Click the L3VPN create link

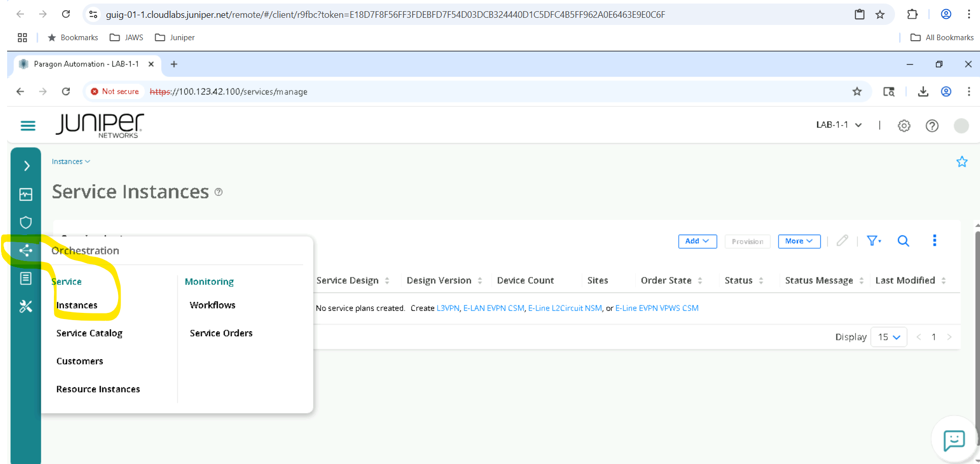pos(448,308)
